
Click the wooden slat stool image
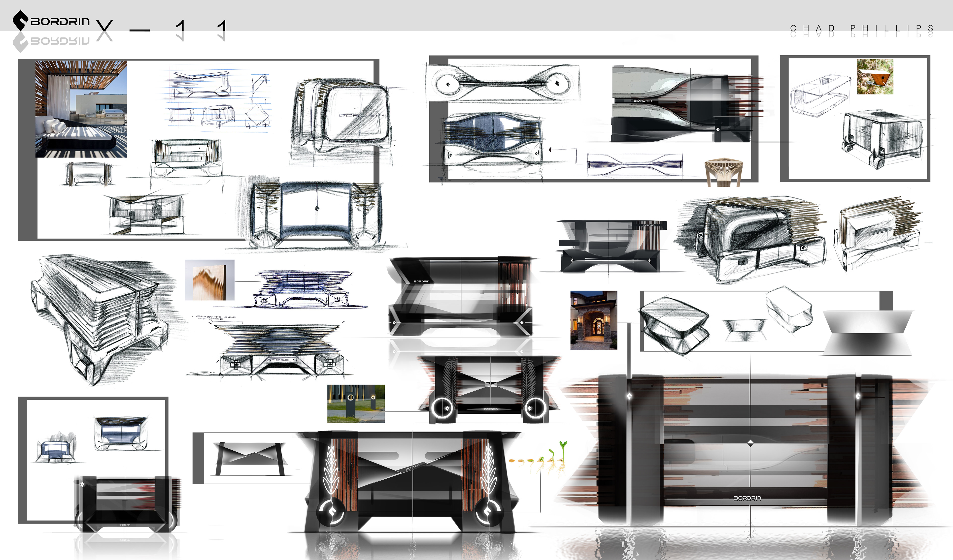pos(723,172)
